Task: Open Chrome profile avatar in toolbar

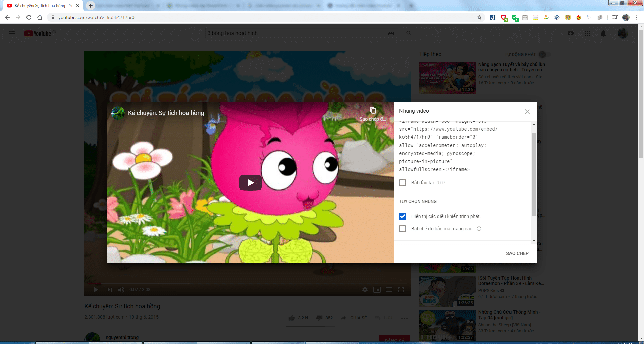Action: pos(626,17)
